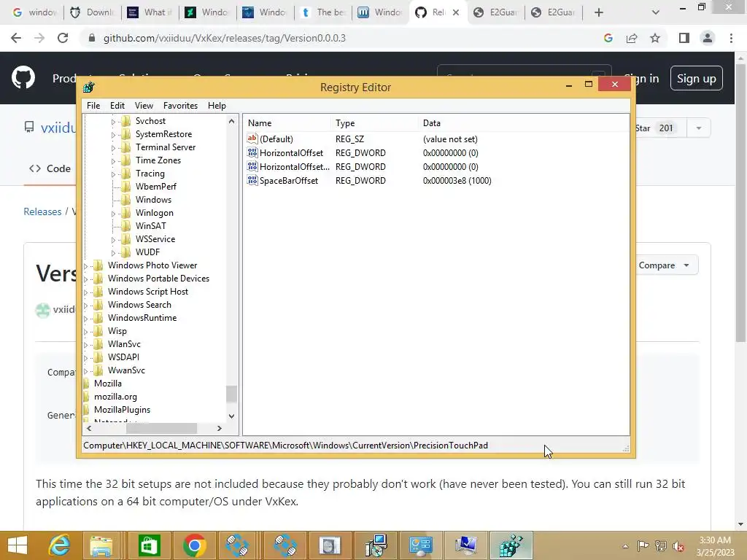Image resolution: width=747 pixels, height=560 pixels.
Task: Open the Help menu in Registry Editor
Action: [217, 106]
